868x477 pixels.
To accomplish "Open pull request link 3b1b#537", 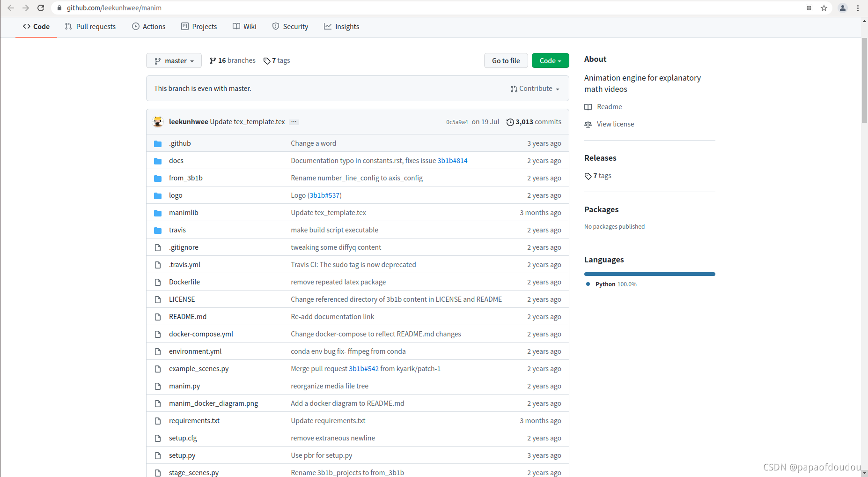I will click(x=325, y=195).
